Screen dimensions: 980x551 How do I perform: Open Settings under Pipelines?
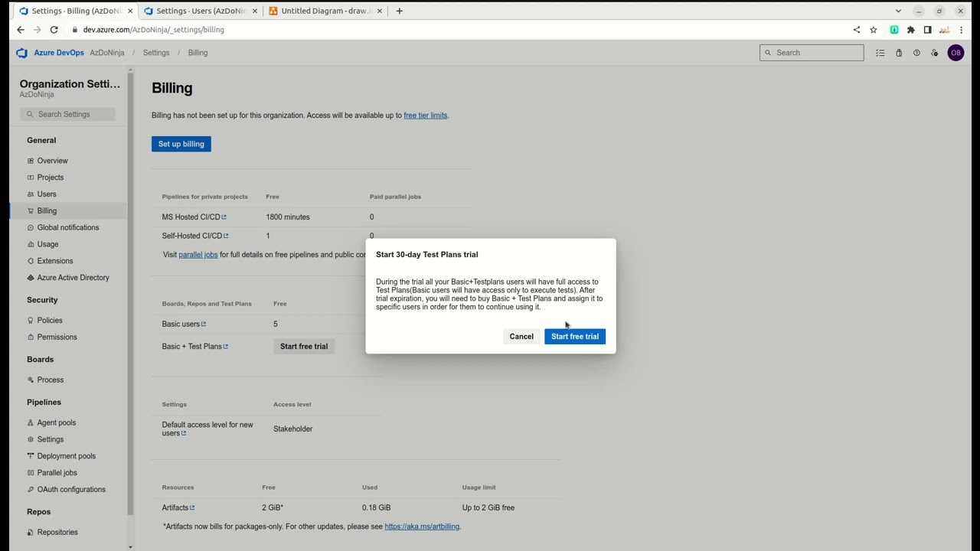tap(51, 440)
